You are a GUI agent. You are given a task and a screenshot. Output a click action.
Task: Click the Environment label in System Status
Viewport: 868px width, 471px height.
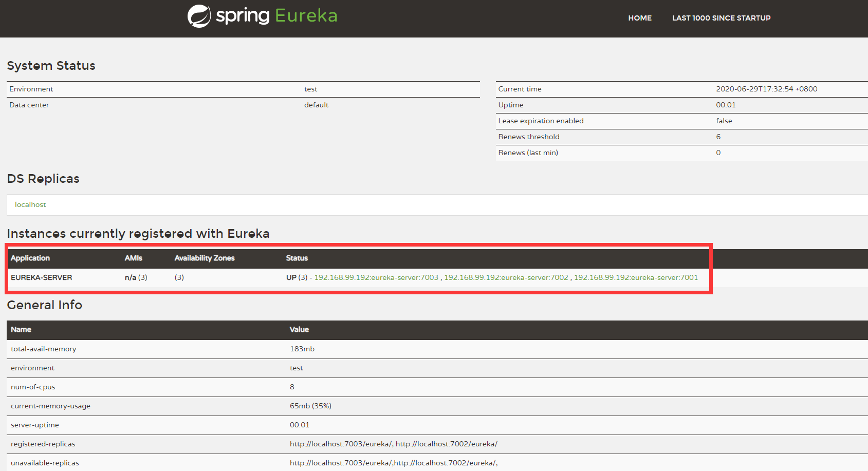click(31, 89)
